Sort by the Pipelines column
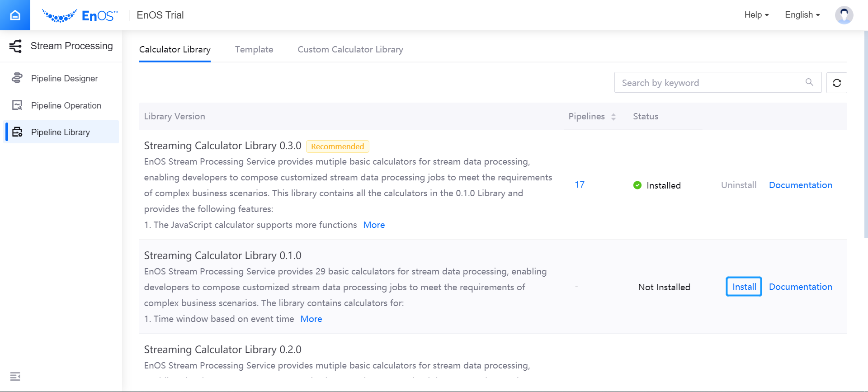 point(613,117)
